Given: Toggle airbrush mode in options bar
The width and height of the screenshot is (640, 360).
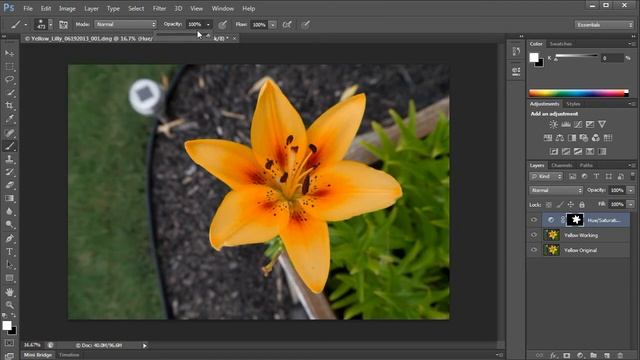Looking at the screenshot, I should [287, 24].
